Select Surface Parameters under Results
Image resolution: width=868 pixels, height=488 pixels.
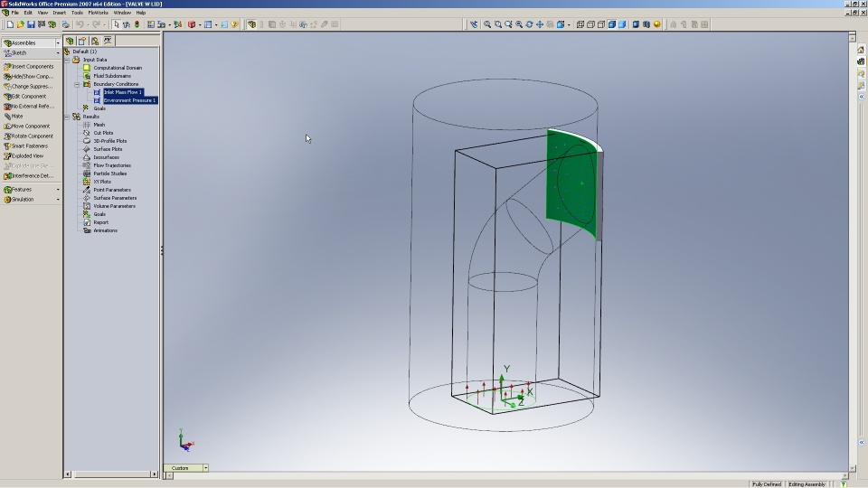point(115,198)
